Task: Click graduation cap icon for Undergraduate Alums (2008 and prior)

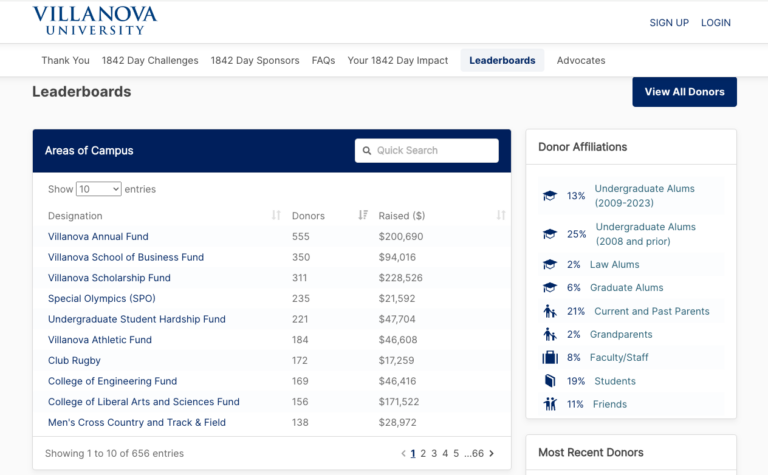Action: (x=550, y=234)
